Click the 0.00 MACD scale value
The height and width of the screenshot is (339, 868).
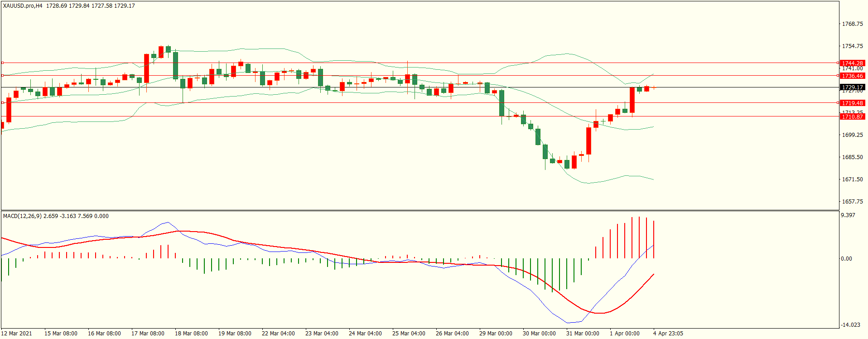tap(846, 259)
